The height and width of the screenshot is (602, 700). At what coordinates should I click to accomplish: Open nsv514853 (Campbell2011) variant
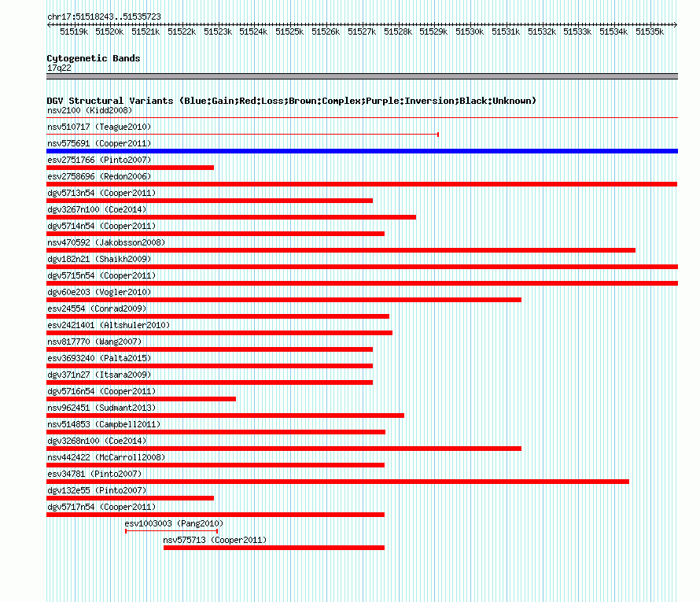coord(104,424)
